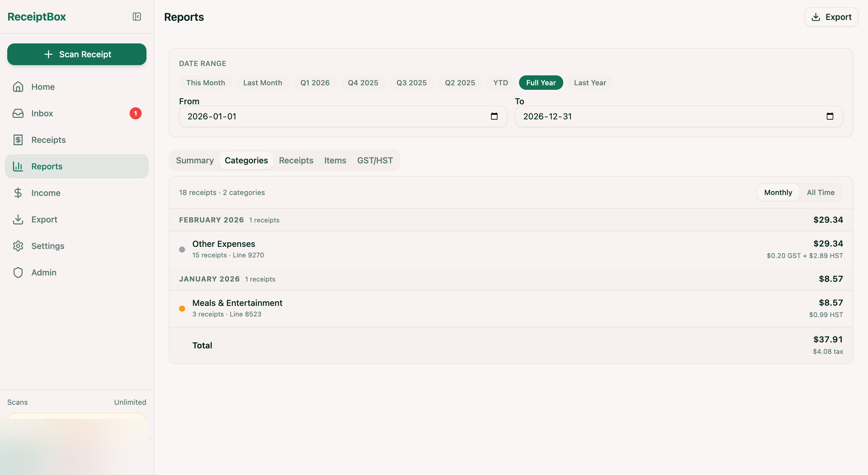Switch to the Summary tab
Viewport: 868px width, 475px height.
(x=195, y=160)
